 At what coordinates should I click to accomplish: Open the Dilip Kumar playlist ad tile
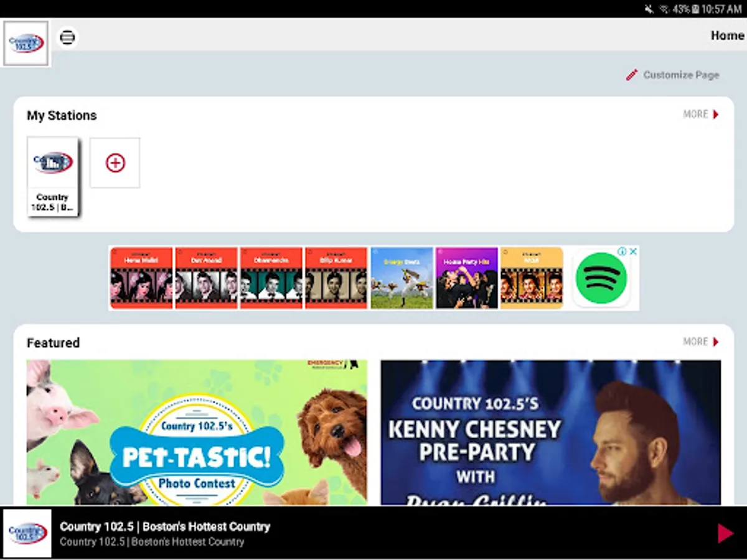336,278
